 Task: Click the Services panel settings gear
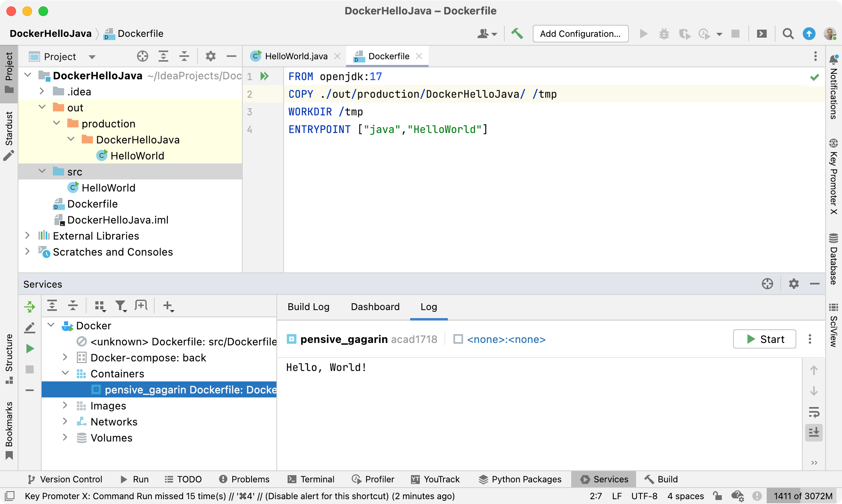click(794, 284)
